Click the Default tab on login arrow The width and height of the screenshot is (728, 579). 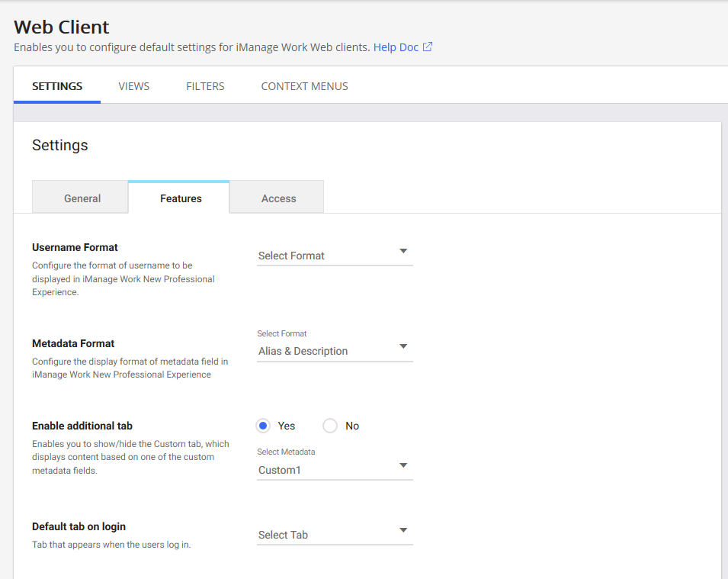(x=403, y=531)
